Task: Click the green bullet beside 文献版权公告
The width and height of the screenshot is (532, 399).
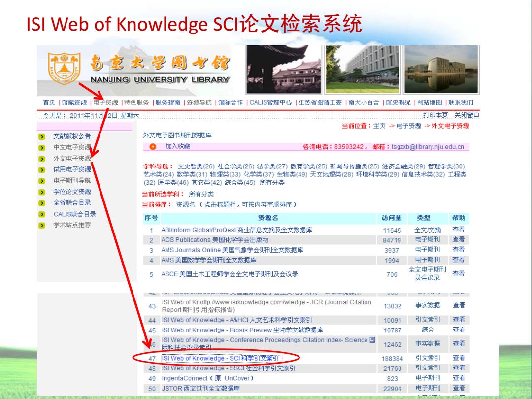Action: click(42, 137)
